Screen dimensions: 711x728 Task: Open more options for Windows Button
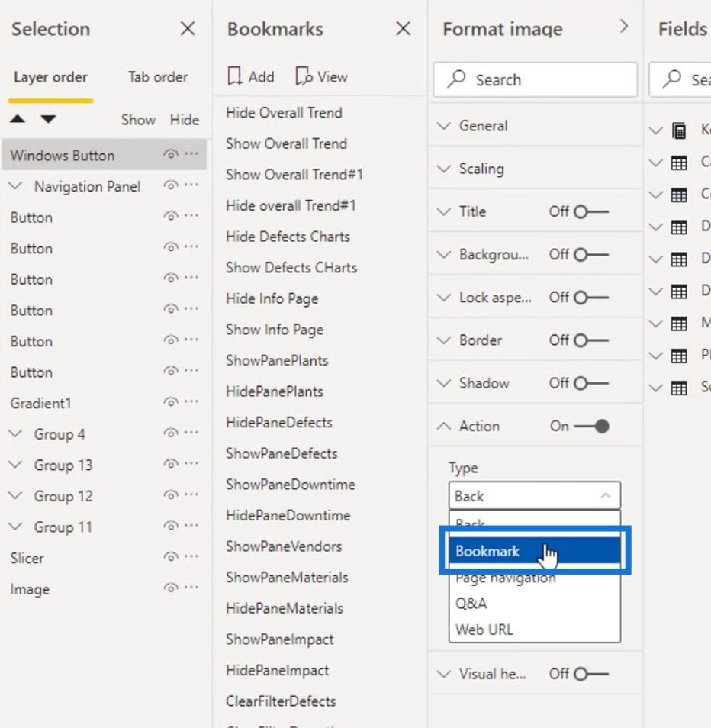191,154
